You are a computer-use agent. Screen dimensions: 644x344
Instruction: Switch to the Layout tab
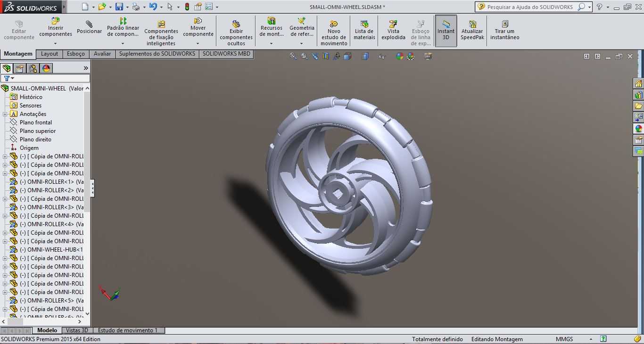tap(50, 54)
